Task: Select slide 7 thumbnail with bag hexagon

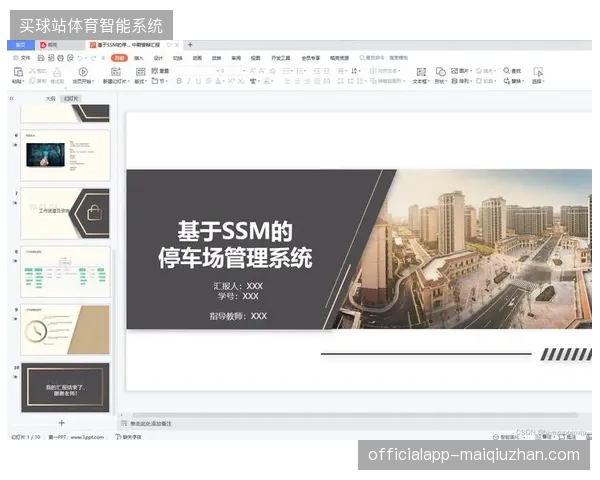Action: click(x=65, y=213)
